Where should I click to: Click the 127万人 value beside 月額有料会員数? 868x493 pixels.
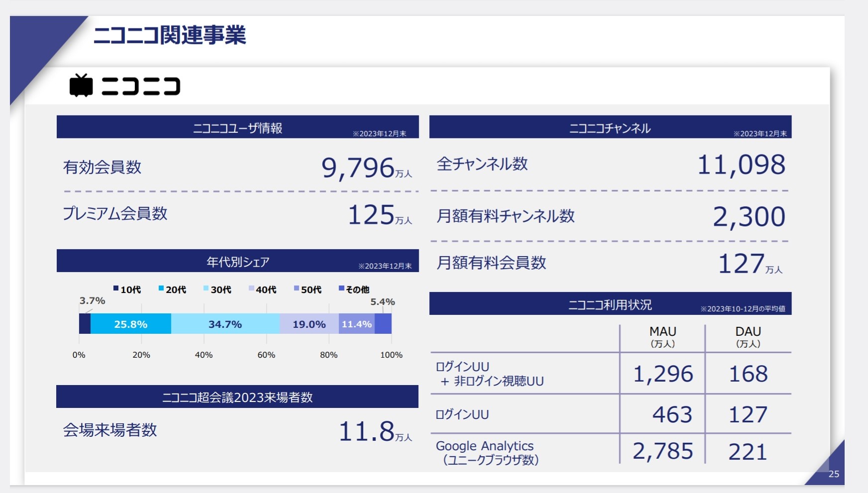pos(750,264)
